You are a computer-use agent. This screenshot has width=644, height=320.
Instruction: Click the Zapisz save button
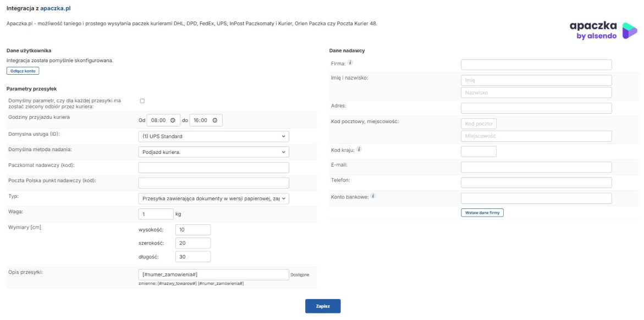[323, 306]
